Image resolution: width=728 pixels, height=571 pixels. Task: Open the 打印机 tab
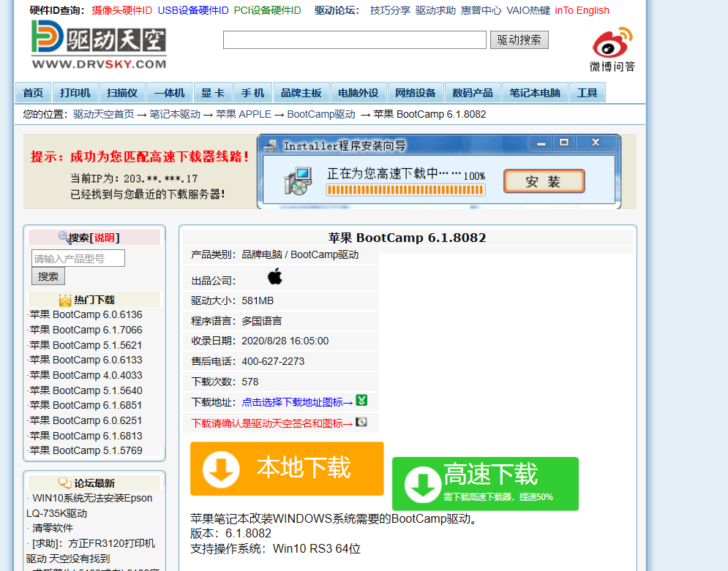click(78, 92)
